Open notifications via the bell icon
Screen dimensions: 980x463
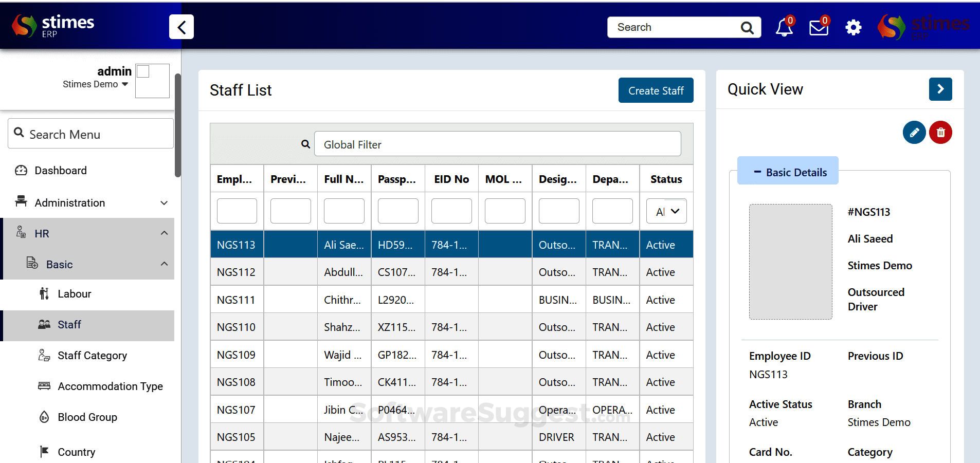(x=784, y=27)
